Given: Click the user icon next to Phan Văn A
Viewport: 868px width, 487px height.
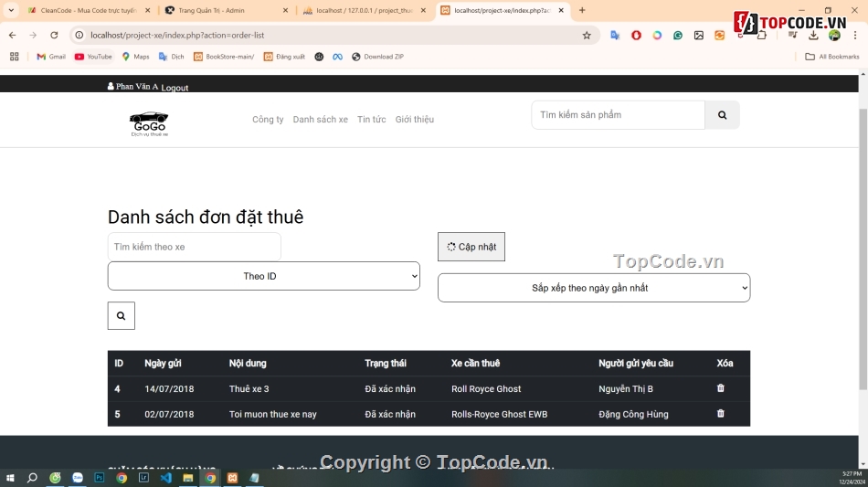Looking at the screenshot, I should pos(111,86).
